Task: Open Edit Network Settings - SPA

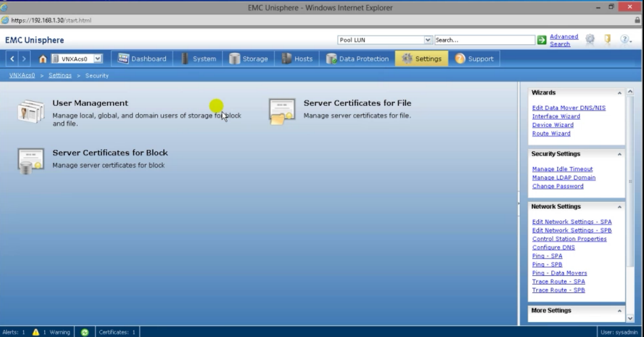Action: coord(572,222)
